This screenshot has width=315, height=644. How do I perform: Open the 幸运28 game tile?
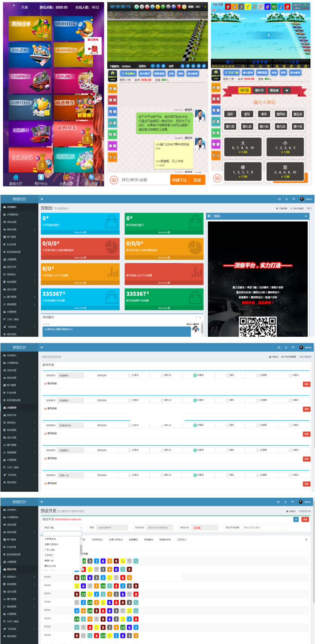(74, 81)
